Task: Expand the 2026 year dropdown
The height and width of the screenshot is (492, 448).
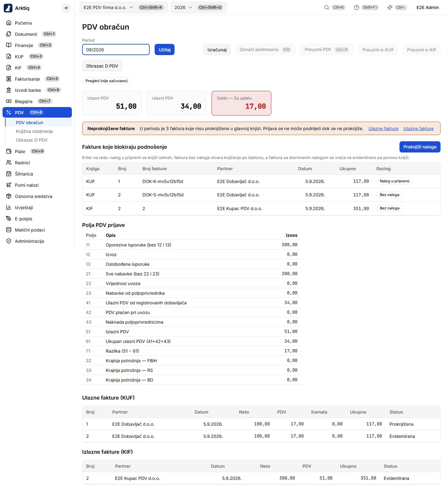Action: [x=198, y=7]
